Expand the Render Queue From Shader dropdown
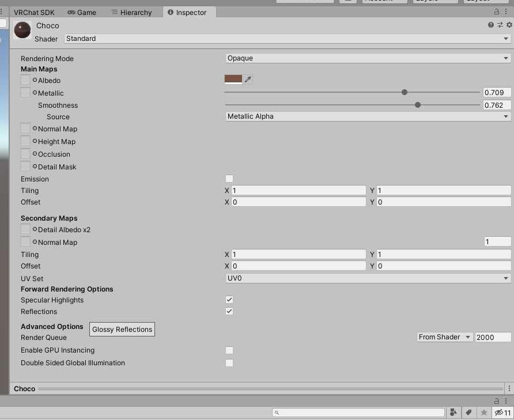Screen dimensions: 514x420 [444, 337]
